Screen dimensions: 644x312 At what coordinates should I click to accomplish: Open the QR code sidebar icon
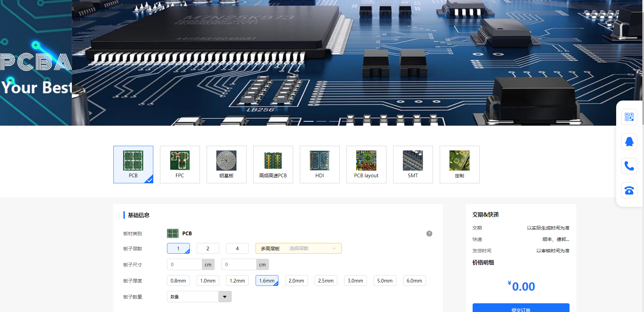[629, 117]
